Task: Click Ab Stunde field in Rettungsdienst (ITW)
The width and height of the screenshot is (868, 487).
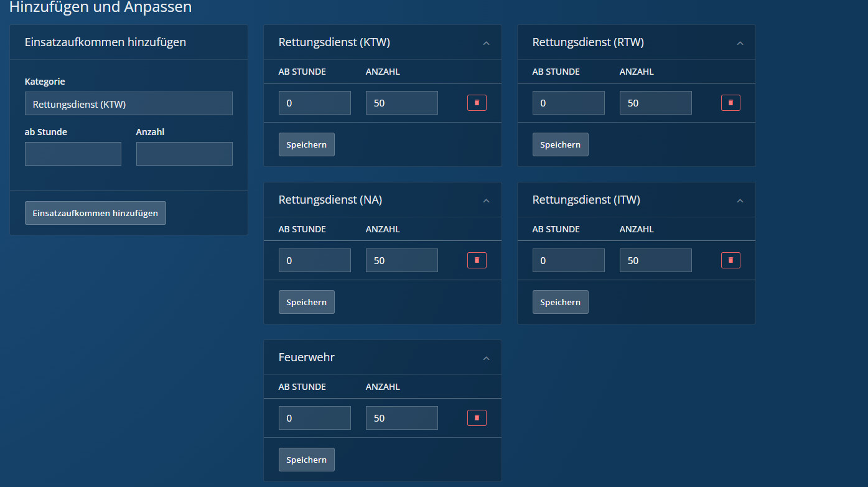Action: click(568, 260)
